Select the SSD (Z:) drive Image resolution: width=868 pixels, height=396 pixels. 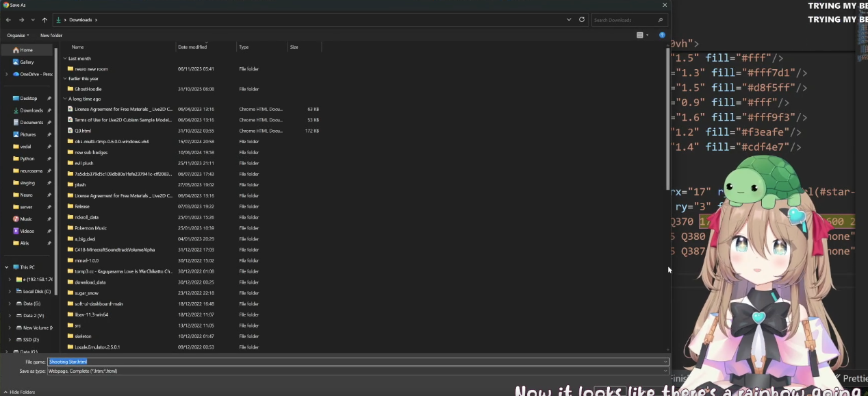click(31, 340)
